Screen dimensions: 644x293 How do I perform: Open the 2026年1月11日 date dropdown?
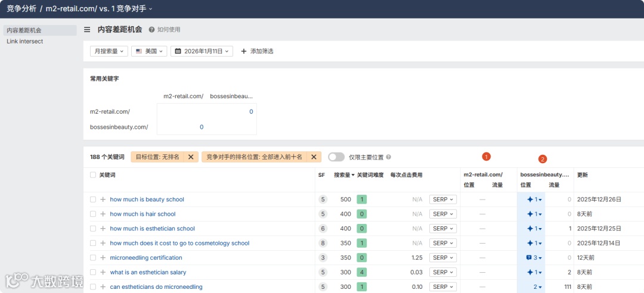click(202, 51)
